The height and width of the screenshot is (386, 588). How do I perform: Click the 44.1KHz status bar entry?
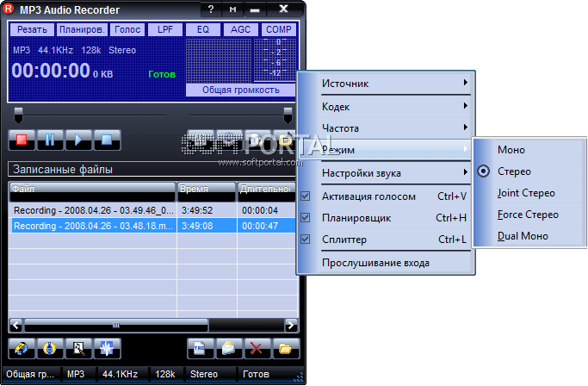click(x=121, y=374)
